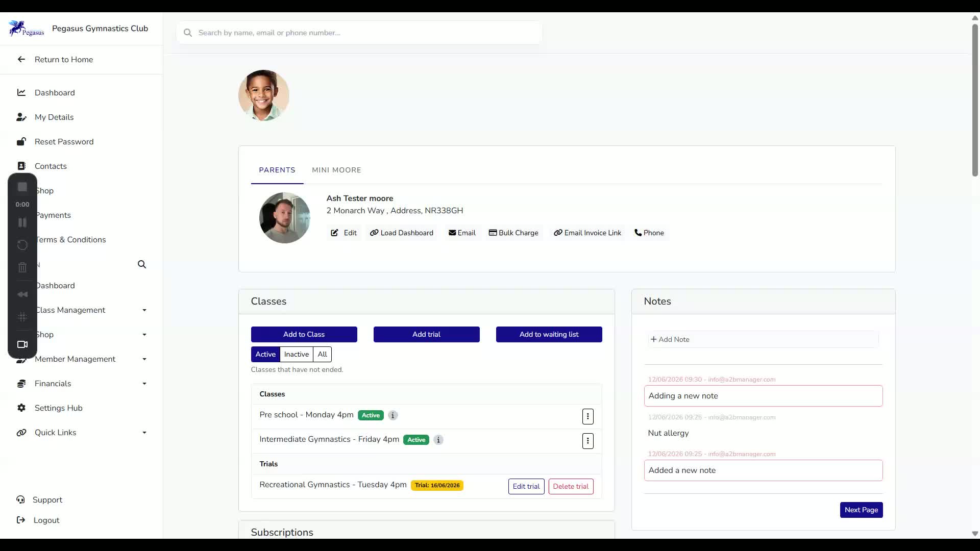Click the member search input field
Screen dimensions: 980x551
pyautogui.click(x=359, y=33)
